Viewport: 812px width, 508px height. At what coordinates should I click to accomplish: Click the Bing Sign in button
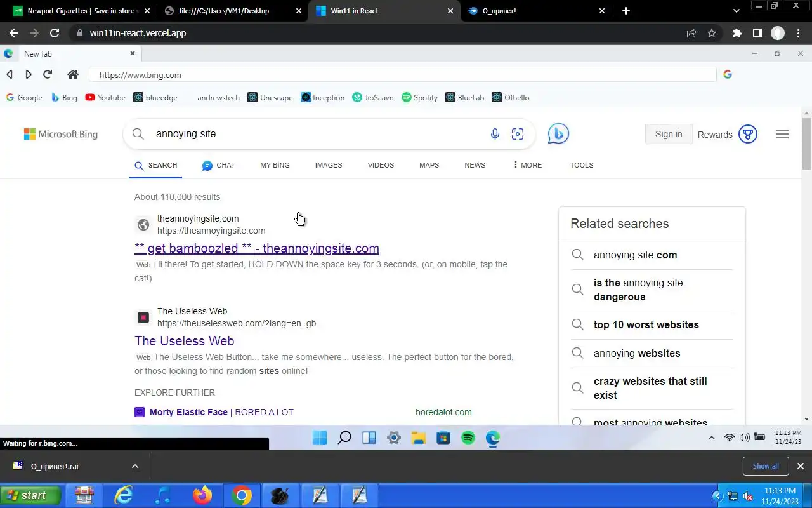[x=669, y=134]
